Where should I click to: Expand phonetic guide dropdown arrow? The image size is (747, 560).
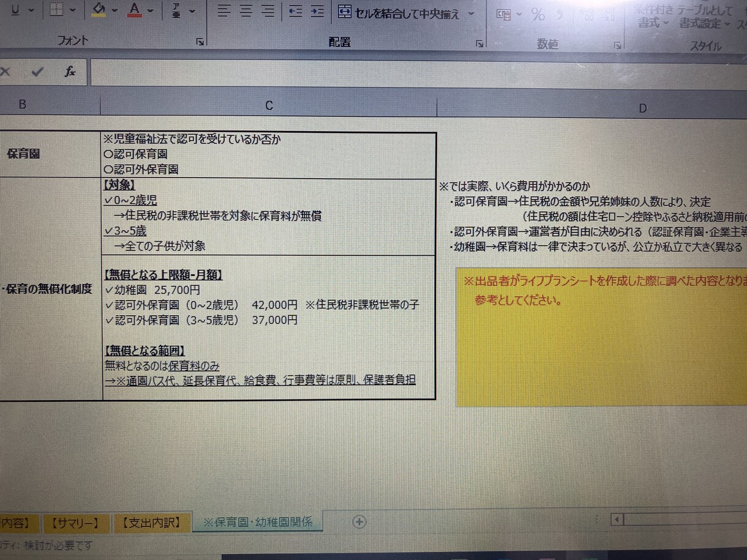click(192, 11)
